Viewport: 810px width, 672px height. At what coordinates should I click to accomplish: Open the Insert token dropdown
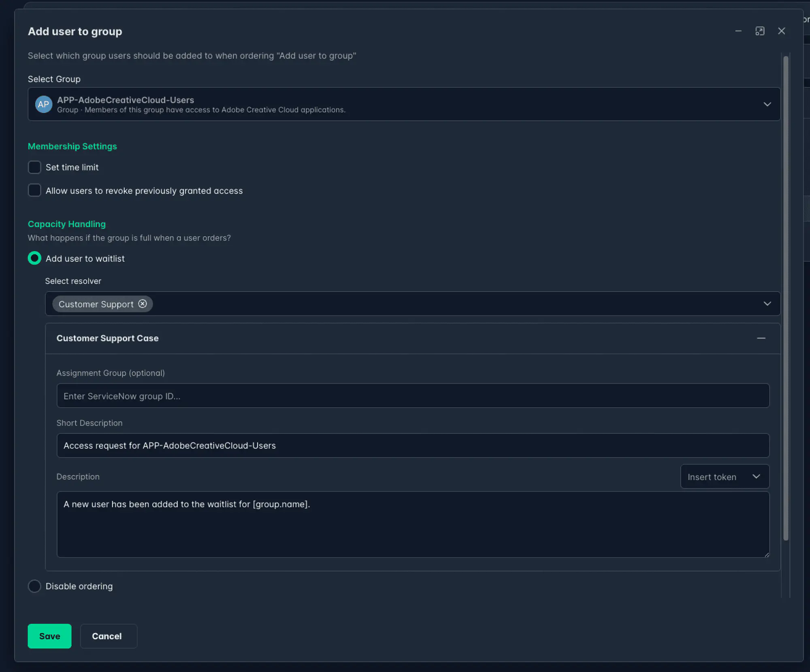(x=725, y=476)
